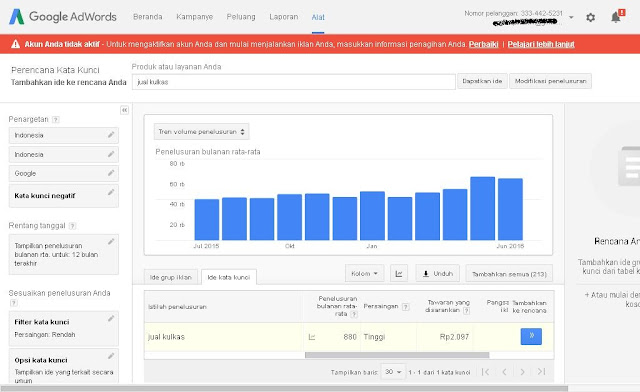Edit the Filter kata kunci option

click(x=111, y=318)
